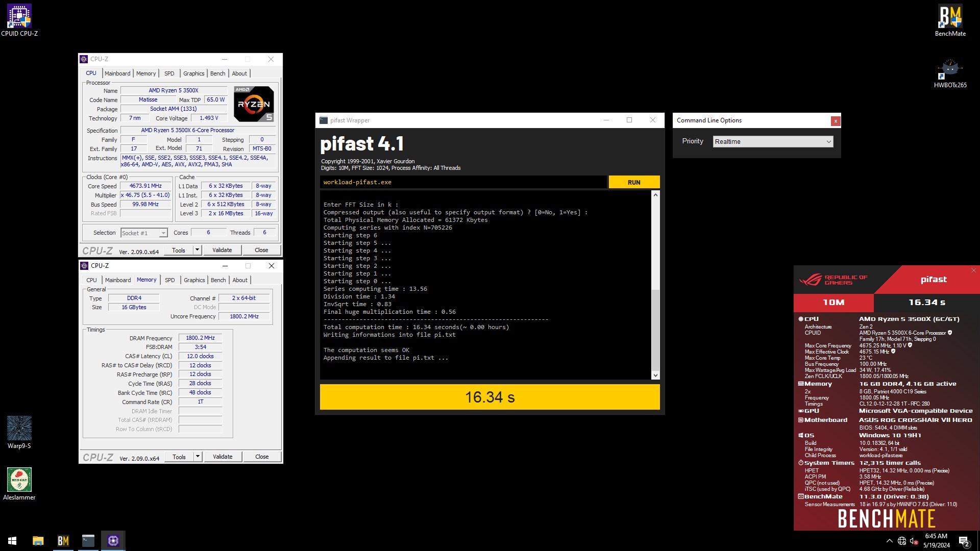Open the HWBOTx265 desktop shortcut
Viewport: 980px width, 551px height.
coord(950,72)
